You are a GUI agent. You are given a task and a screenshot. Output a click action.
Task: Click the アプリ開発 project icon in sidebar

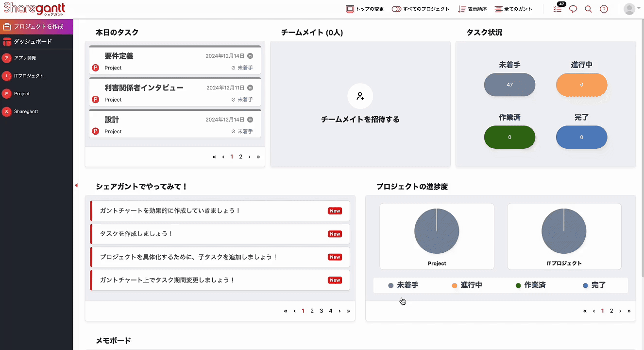click(x=6, y=58)
